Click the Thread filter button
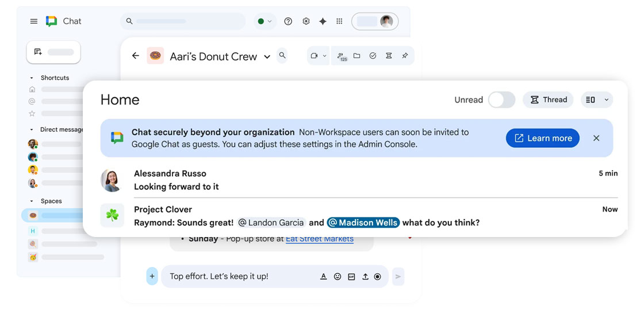The image size is (644, 317). pyautogui.click(x=548, y=100)
